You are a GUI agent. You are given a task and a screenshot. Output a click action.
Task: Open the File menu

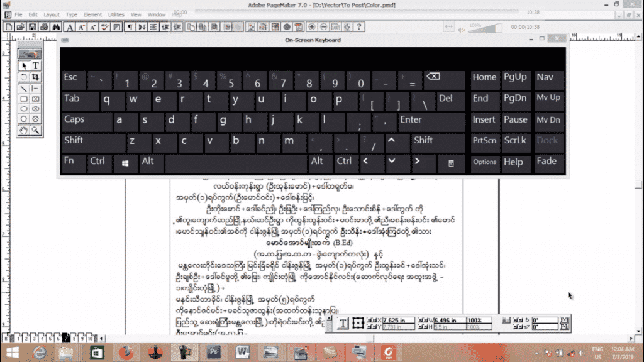[x=18, y=14]
